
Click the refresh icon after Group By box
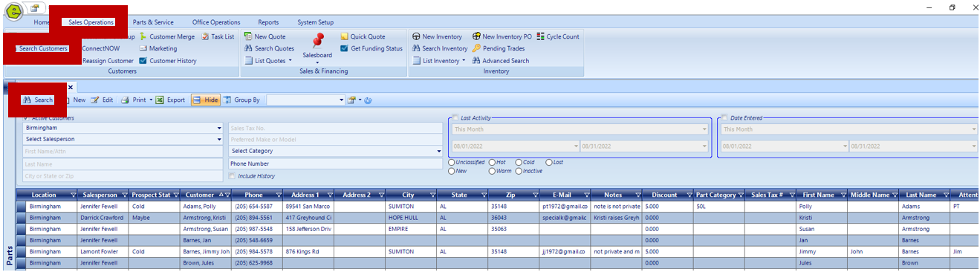(x=368, y=100)
